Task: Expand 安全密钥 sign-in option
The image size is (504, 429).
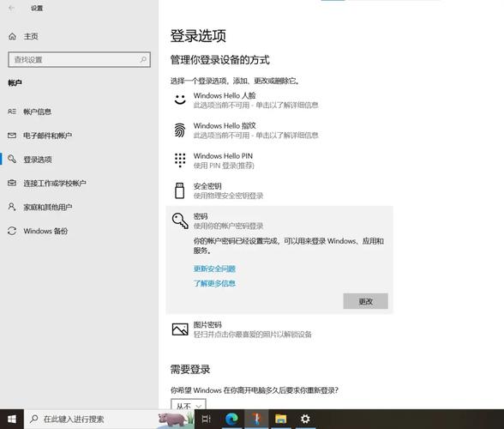Action: pos(279,190)
